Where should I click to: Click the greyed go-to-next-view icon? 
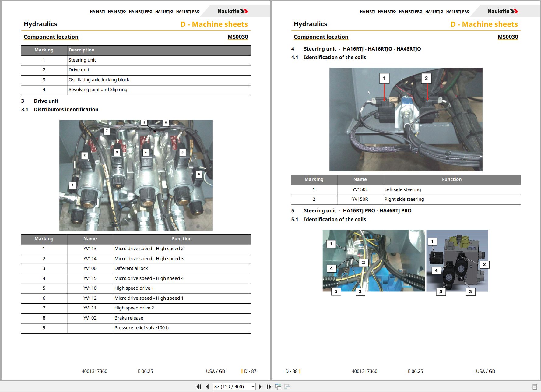pyautogui.click(x=287, y=387)
